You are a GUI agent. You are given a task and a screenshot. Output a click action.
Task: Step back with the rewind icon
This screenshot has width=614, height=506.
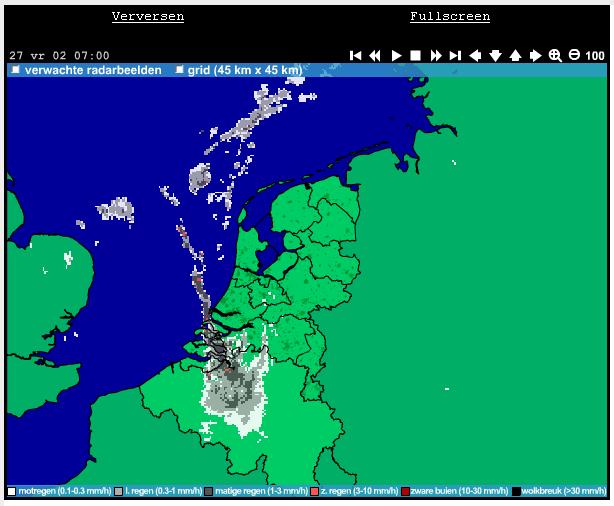(x=375, y=56)
